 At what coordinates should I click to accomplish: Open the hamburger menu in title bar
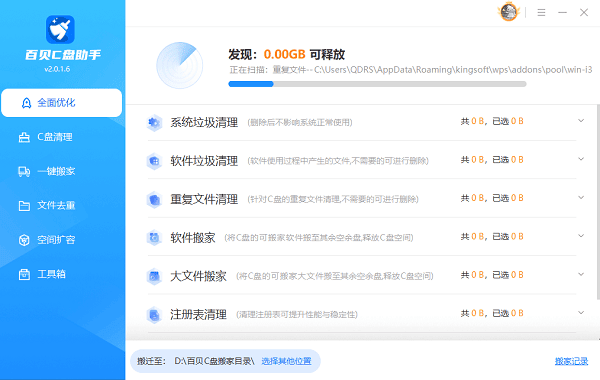(x=541, y=13)
